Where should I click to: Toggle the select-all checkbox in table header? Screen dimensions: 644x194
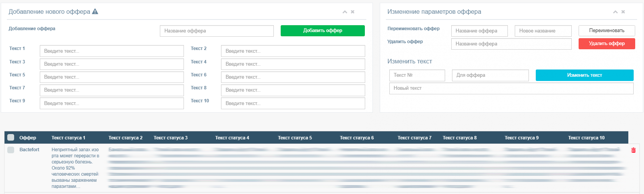click(11, 137)
